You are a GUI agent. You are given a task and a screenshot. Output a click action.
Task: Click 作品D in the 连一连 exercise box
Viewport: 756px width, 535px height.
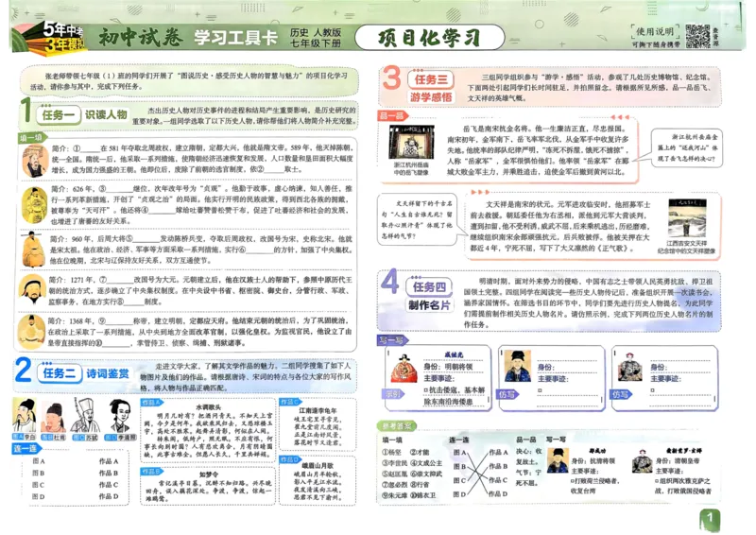[109, 496]
